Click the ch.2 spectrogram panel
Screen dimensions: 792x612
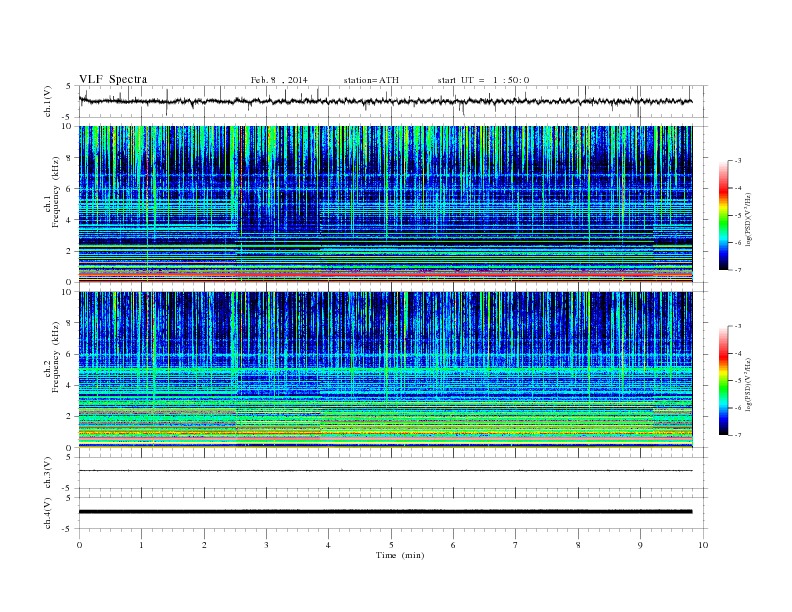coord(385,369)
